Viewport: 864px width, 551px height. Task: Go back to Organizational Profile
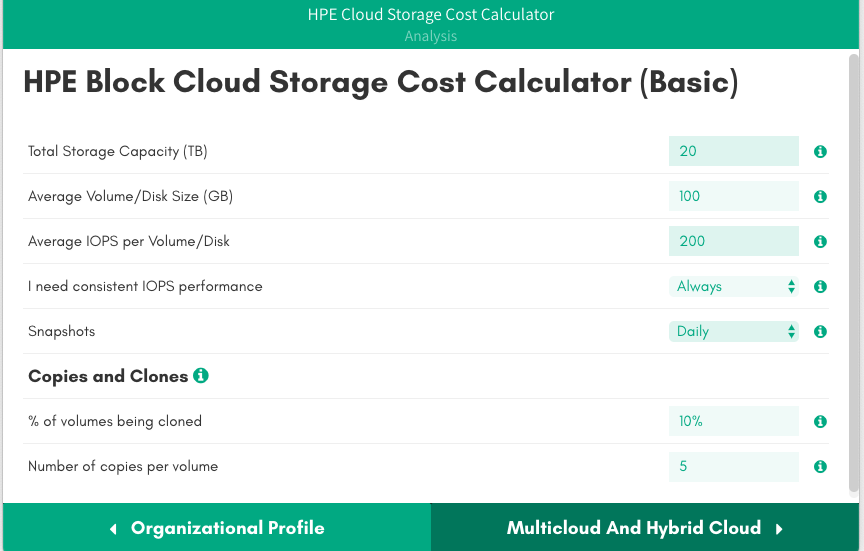click(216, 528)
